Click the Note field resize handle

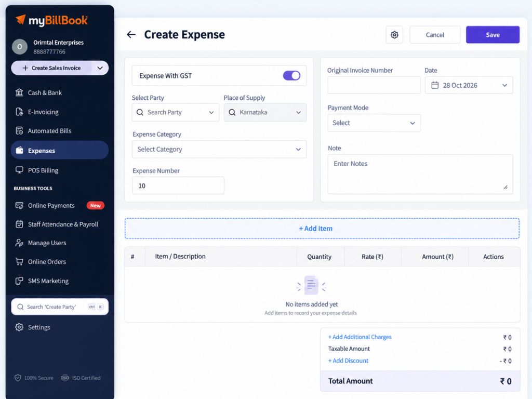(506, 187)
